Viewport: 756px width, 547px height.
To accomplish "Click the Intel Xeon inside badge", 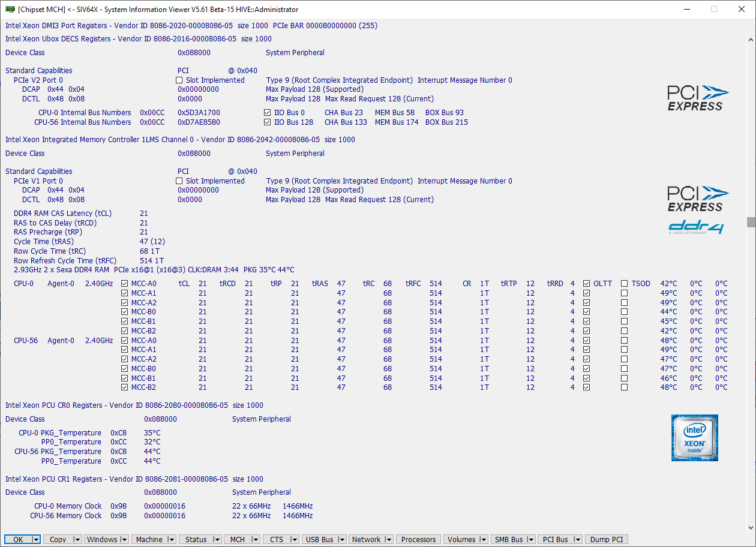I will 695,438.
